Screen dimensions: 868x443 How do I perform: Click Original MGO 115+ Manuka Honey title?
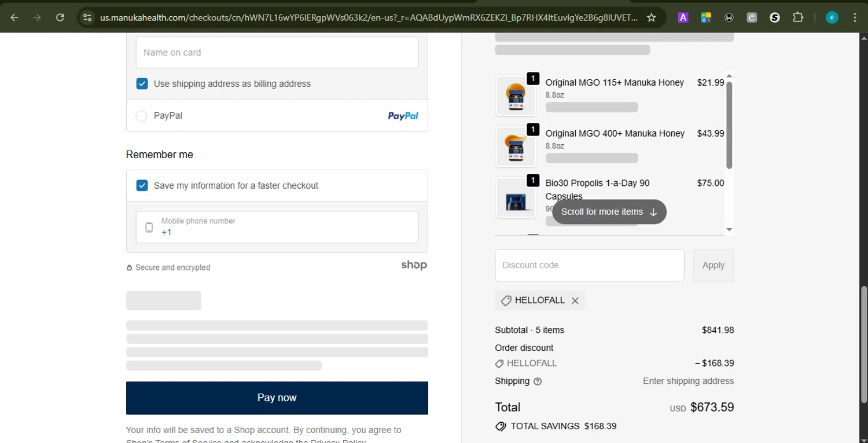(x=615, y=83)
